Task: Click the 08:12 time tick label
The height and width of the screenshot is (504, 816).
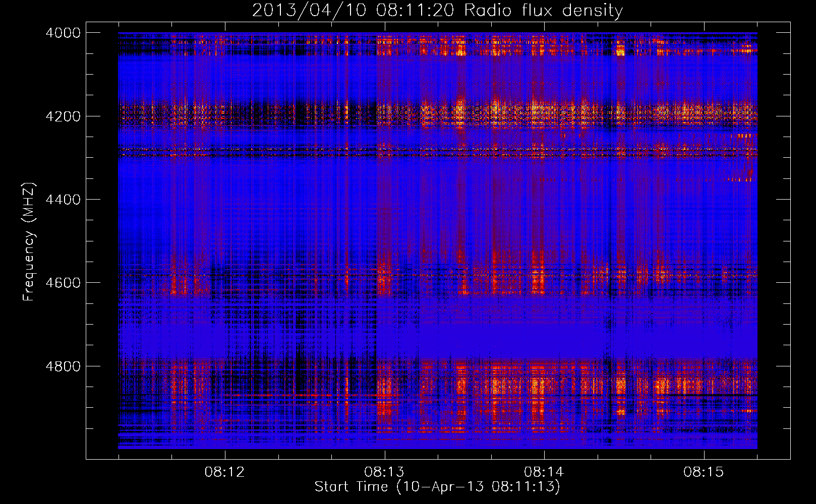Action: 224,472
